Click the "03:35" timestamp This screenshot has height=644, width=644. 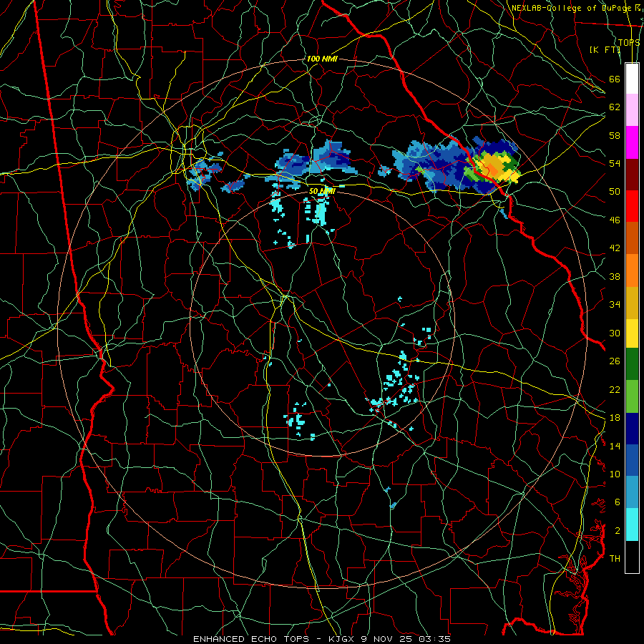pos(435,639)
